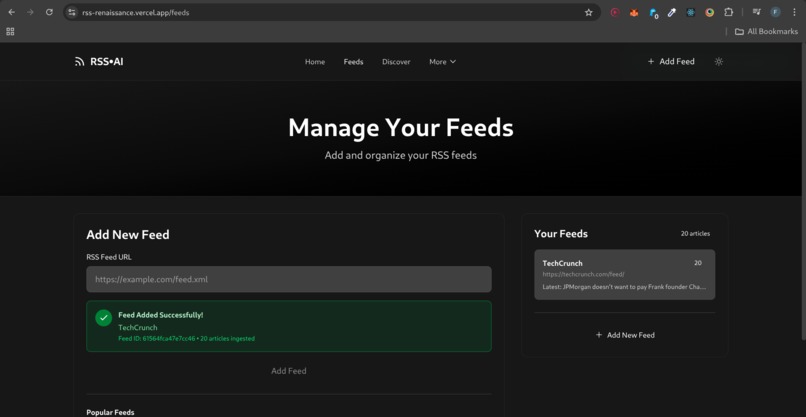Open the Chrome profile avatar F

tap(775, 12)
